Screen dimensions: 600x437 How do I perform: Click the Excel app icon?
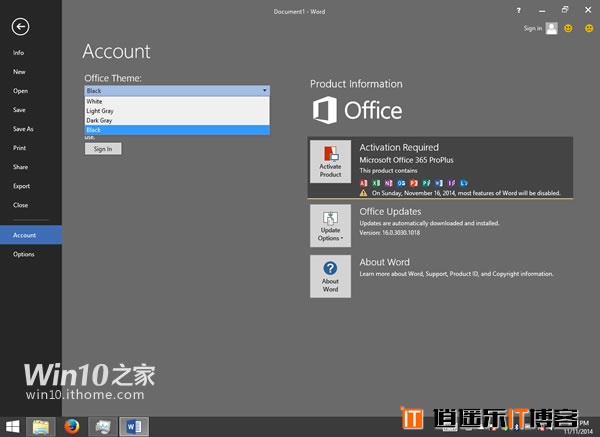[376, 183]
